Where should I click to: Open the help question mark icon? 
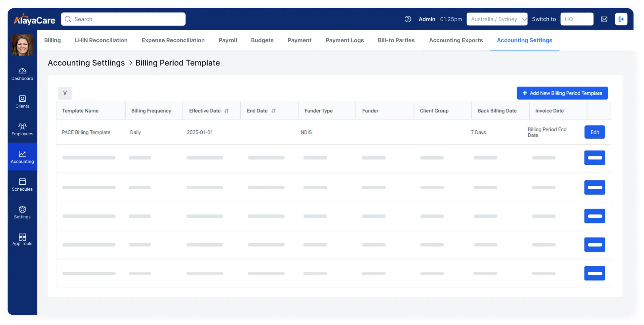pos(408,19)
